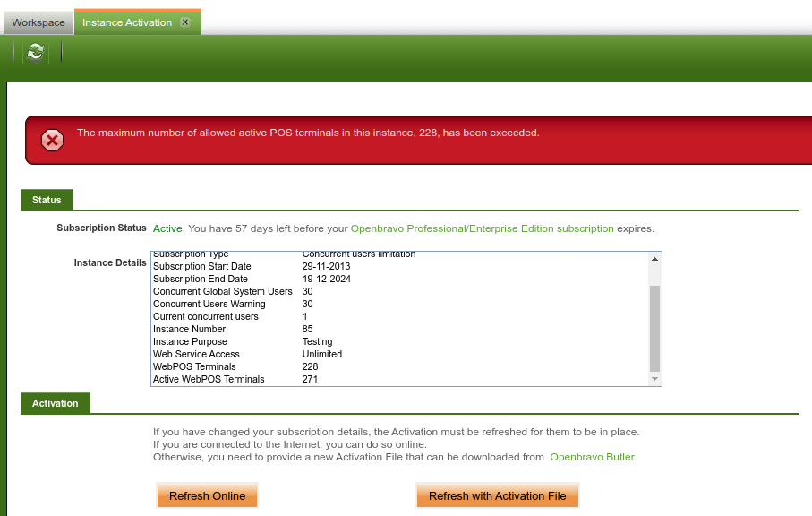Click the 'Subscription End Date' row label
The height and width of the screenshot is (516, 812).
tap(201, 279)
